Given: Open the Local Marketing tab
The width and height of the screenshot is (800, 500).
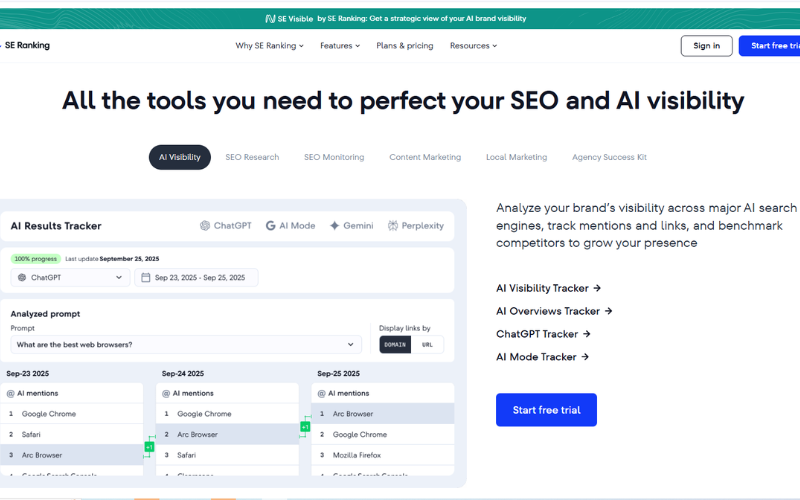Looking at the screenshot, I should click(x=516, y=157).
